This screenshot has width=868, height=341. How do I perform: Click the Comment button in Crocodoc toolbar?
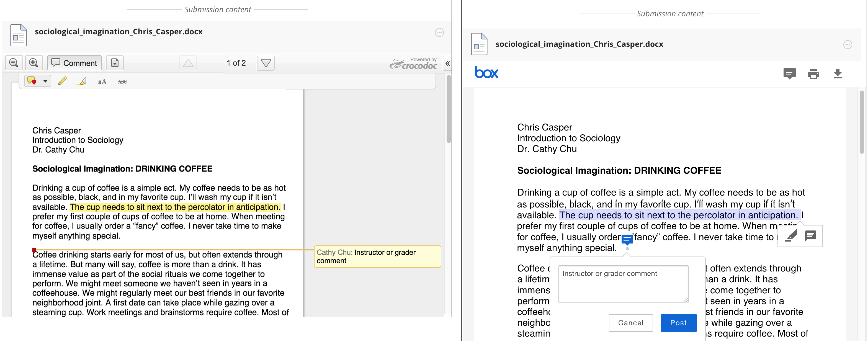click(x=74, y=63)
